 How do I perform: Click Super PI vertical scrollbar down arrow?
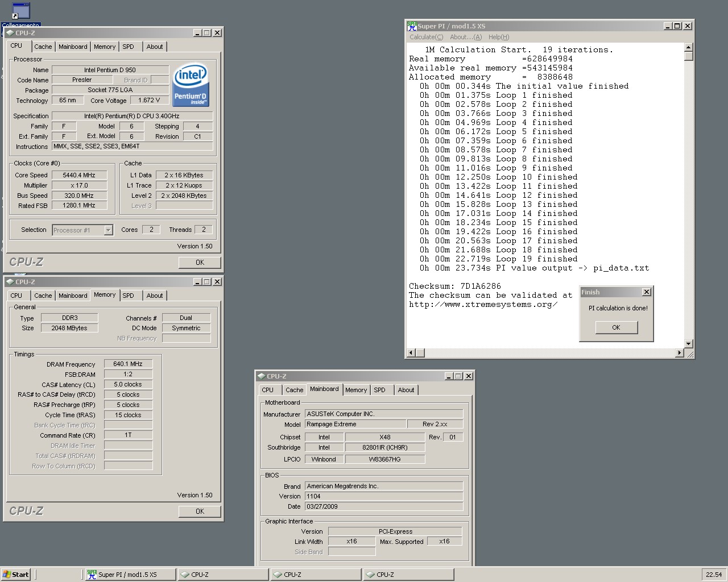688,344
